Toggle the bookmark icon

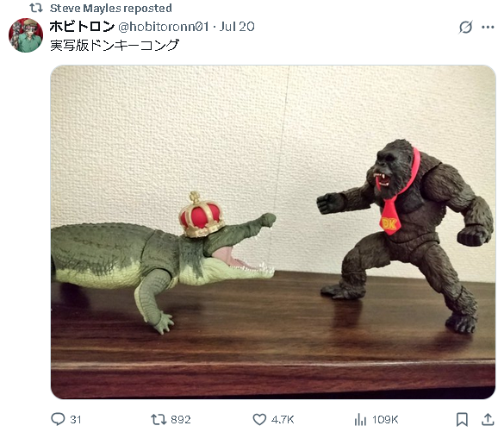[462, 419]
